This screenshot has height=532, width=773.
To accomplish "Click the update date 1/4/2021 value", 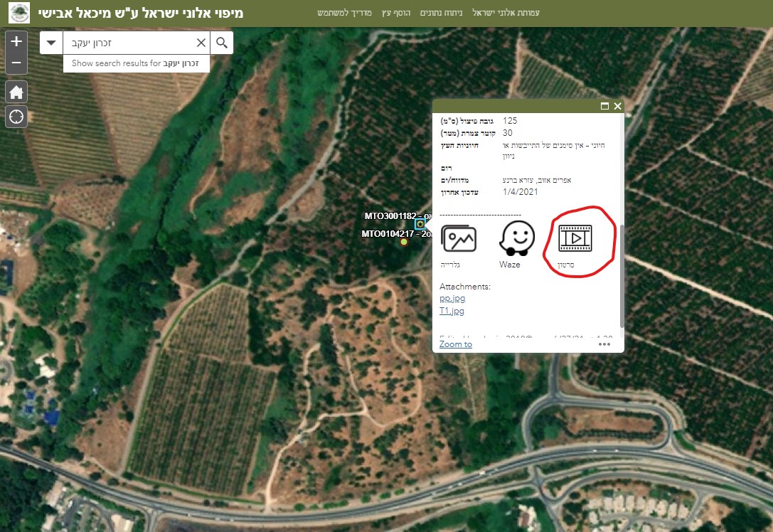I will [520, 192].
